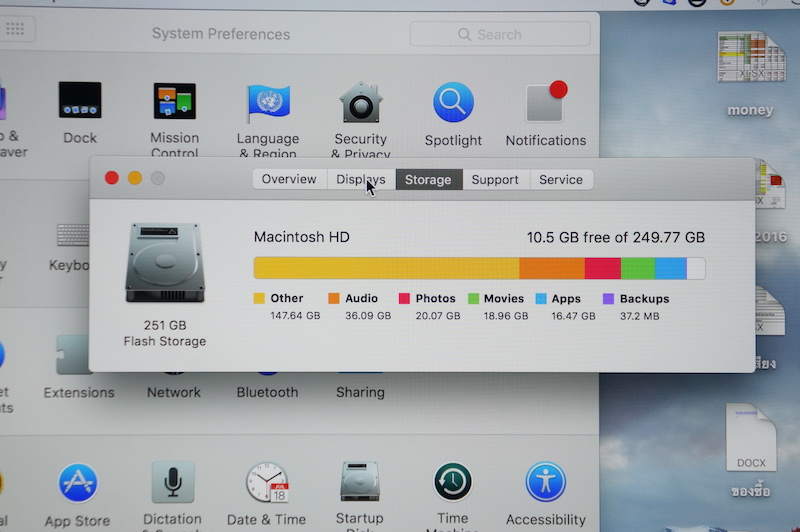Open Date & Time clock icon

tap(267, 483)
